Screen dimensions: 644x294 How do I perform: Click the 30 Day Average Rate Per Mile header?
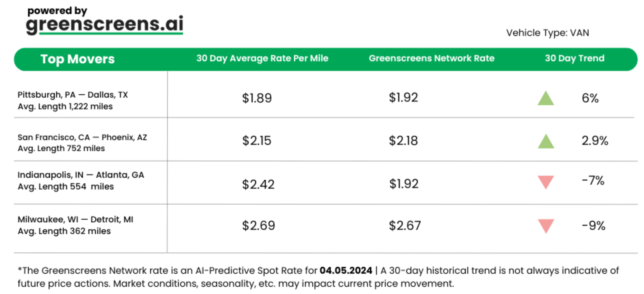tap(262, 58)
